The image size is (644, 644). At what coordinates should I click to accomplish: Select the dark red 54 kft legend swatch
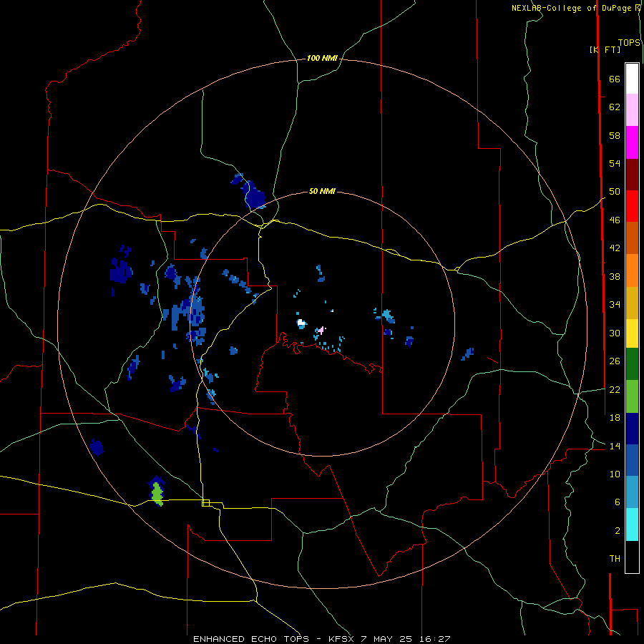click(x=632, y=175)
